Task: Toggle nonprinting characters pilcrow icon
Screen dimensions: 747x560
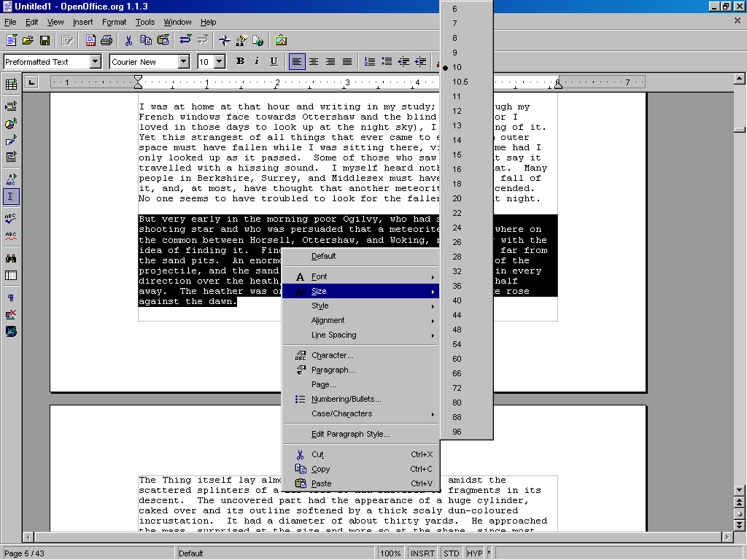Action: coord(11,298)
